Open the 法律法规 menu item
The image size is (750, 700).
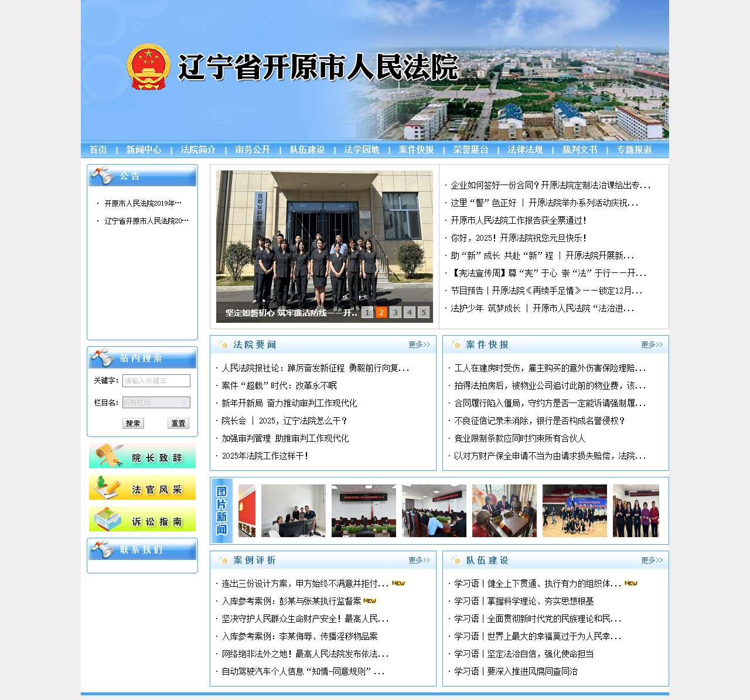(525, 150)
